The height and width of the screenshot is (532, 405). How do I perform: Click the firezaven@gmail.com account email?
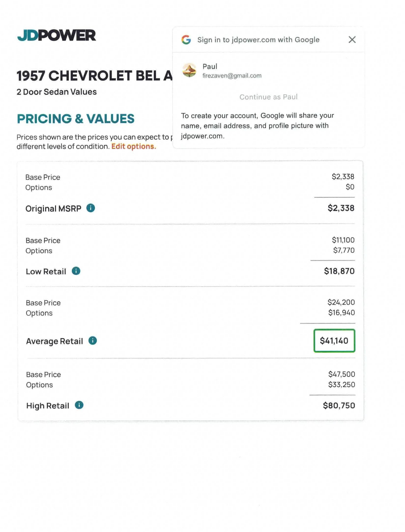232,76
